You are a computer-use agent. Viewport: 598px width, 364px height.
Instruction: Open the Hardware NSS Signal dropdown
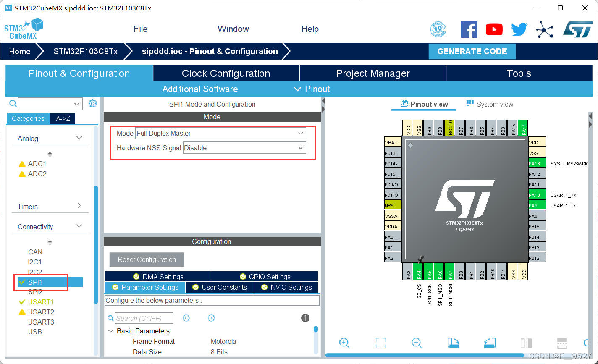244,148
